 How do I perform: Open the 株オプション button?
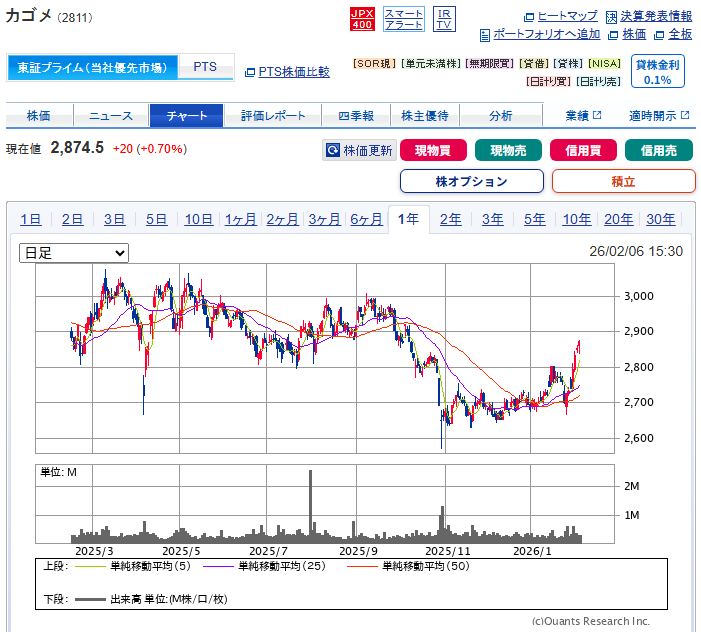[x=472, y=181]
